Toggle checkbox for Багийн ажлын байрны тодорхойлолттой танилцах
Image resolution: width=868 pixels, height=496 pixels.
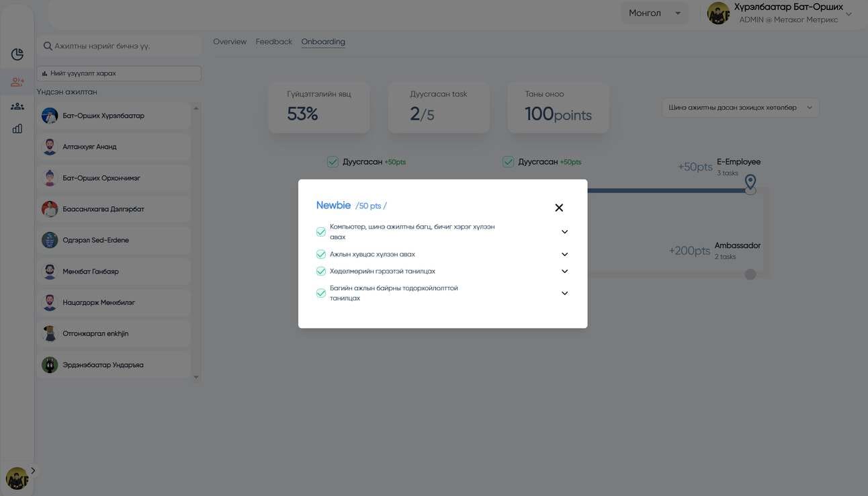tap(321, 293)
